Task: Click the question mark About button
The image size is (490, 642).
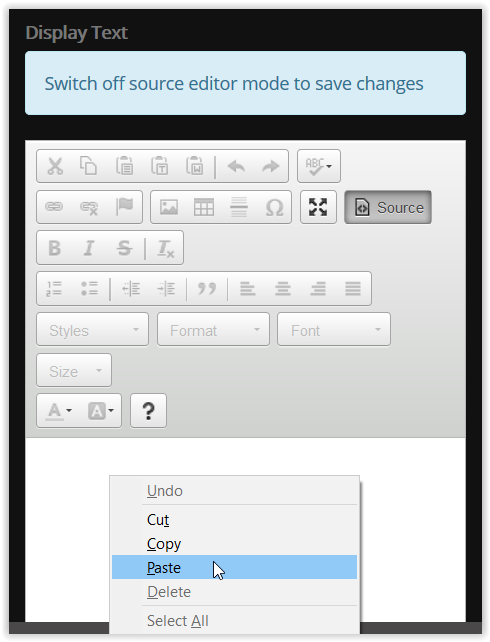Action: click(148, 411)
